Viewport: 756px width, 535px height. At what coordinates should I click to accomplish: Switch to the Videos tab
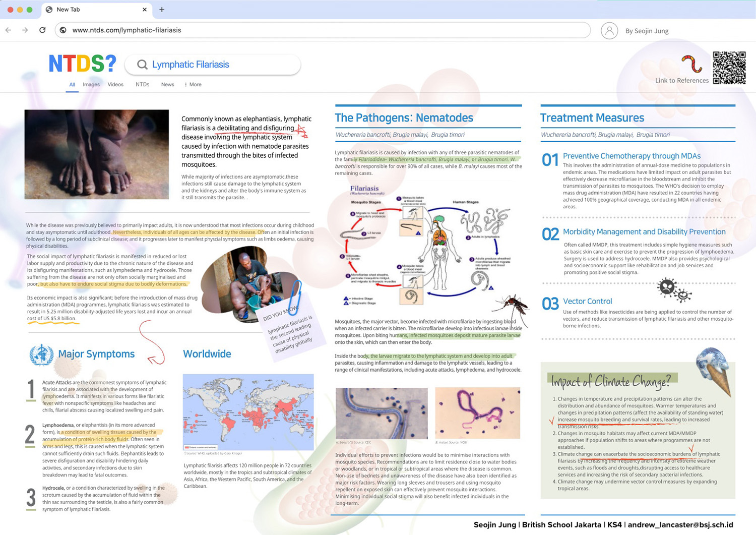[x=115, y=85]
